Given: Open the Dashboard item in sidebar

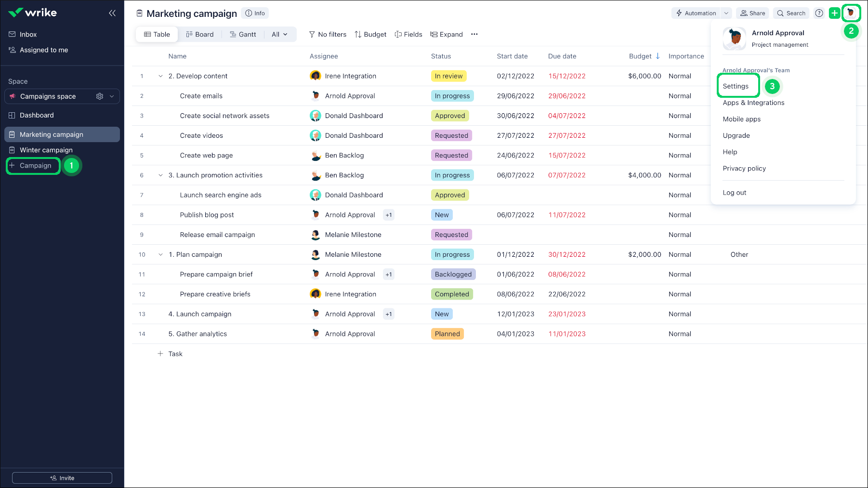Looking at the screenshot, I should coord(37,115).
